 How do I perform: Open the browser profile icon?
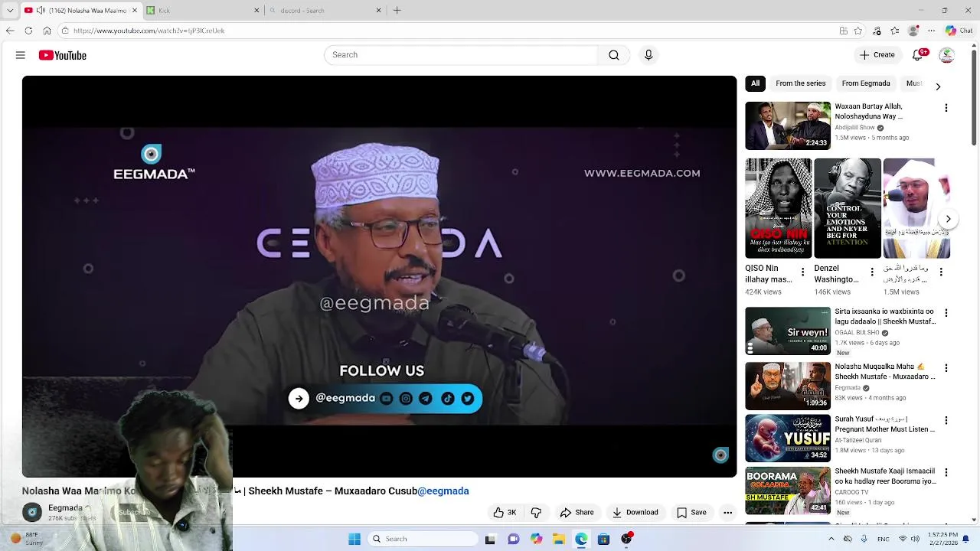913,31
